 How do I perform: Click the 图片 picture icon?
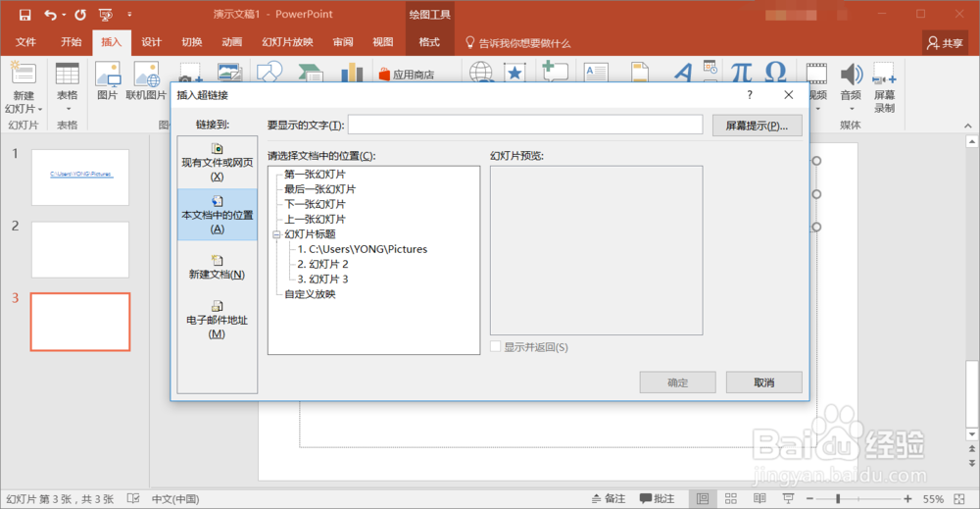point(108,74)
